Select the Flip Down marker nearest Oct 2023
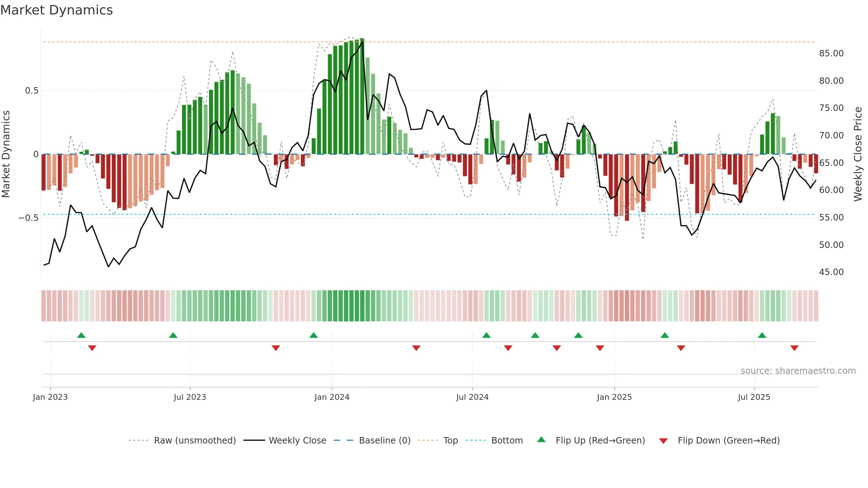Image resolution: width=868 pixels, height=488 pixels. [x=276, y=348]
